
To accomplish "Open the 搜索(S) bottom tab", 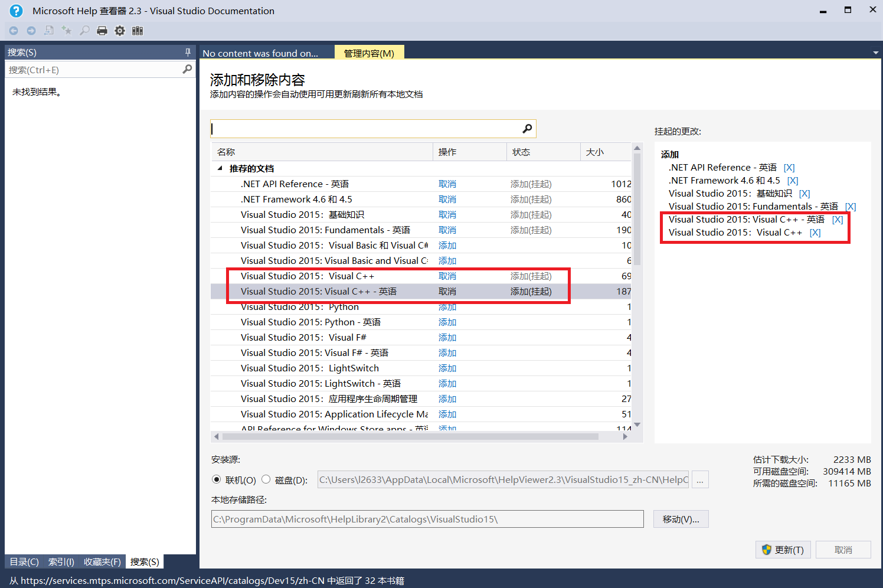I will coord(145,561).
